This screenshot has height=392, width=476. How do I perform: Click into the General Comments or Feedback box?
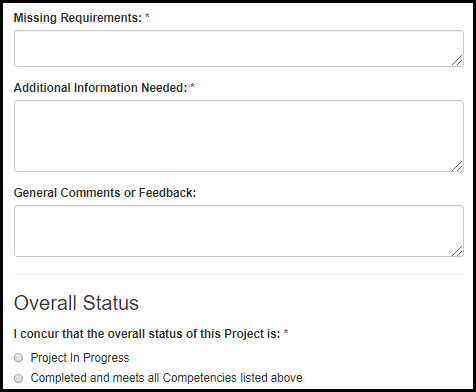(x=239, y=231)
